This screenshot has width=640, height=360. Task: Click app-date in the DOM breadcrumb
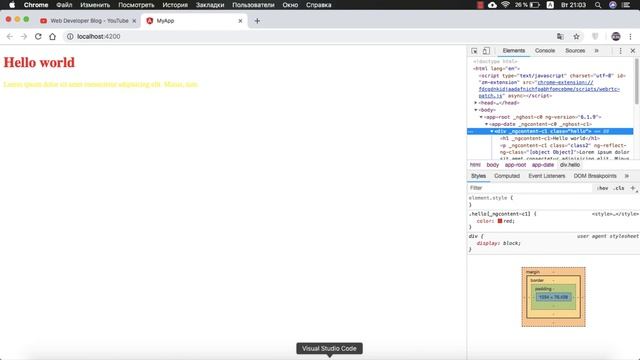coord(542,165)
